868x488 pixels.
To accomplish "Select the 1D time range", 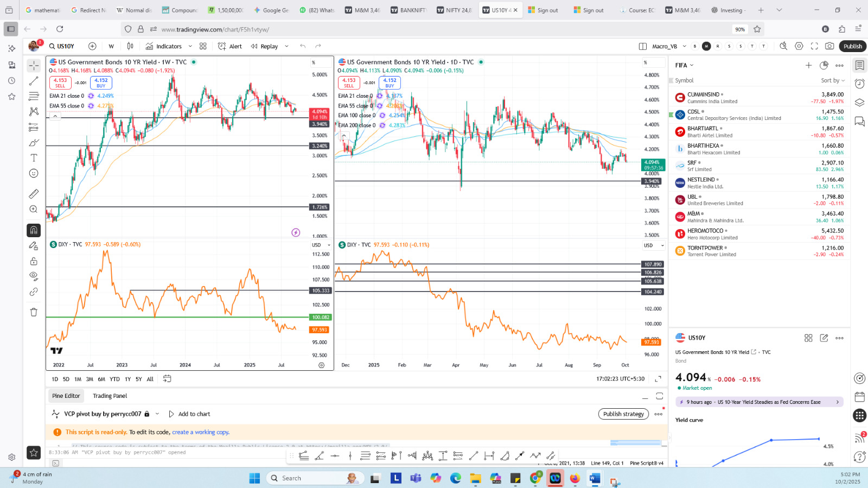I will [x=55, y=379].
